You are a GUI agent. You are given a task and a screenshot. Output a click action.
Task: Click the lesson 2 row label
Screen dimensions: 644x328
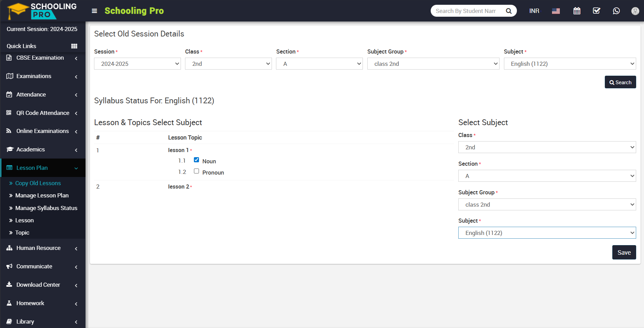(179, 187)
